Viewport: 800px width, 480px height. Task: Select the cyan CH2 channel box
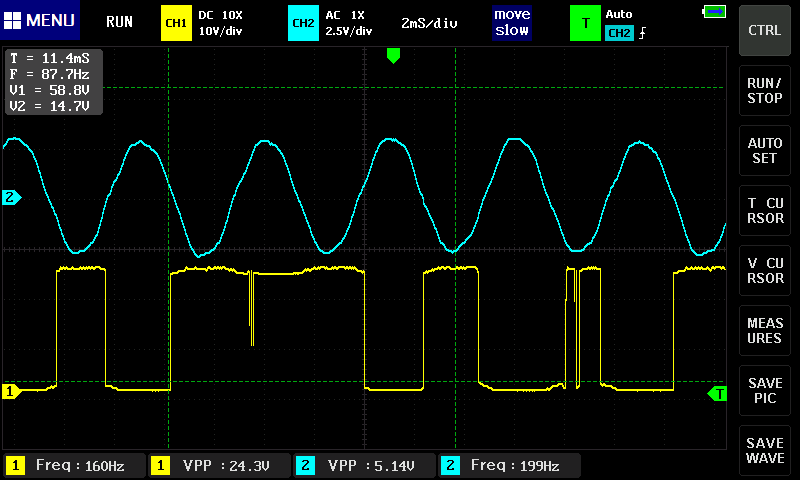point(303,23)
